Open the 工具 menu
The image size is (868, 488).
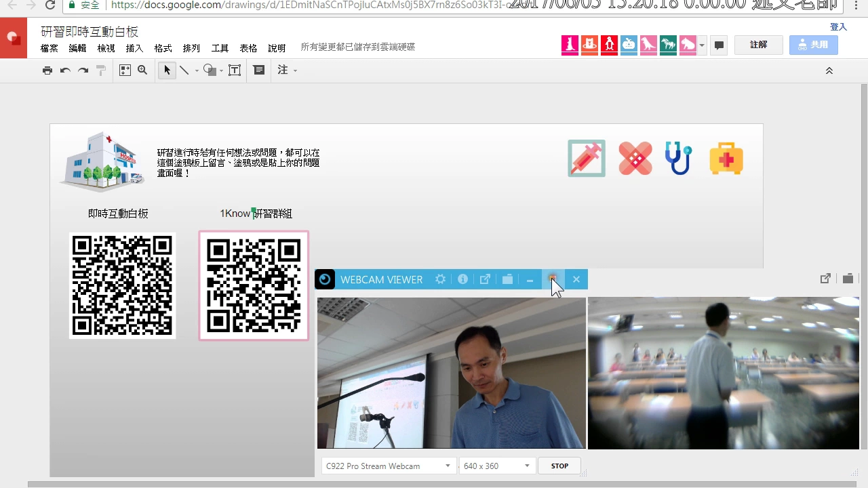(220, 48)
